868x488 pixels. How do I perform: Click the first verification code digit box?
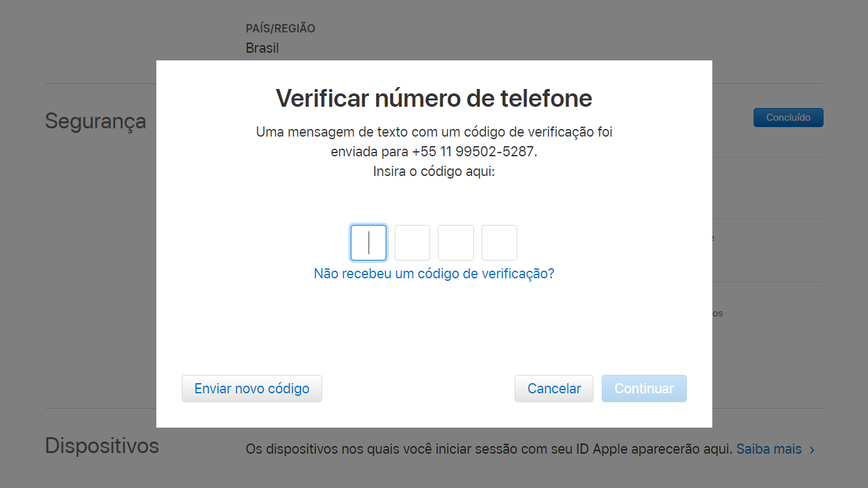click(369, 243)
